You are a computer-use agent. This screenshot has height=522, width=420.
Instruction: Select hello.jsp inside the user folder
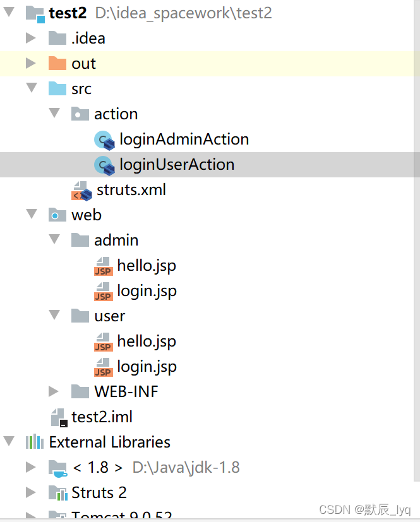146,341
